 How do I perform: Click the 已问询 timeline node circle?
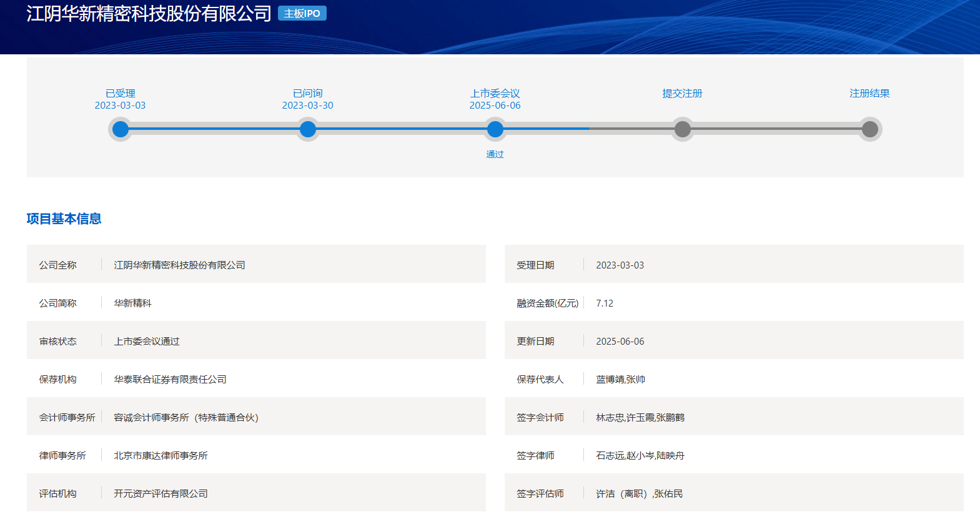pos(308,129)
